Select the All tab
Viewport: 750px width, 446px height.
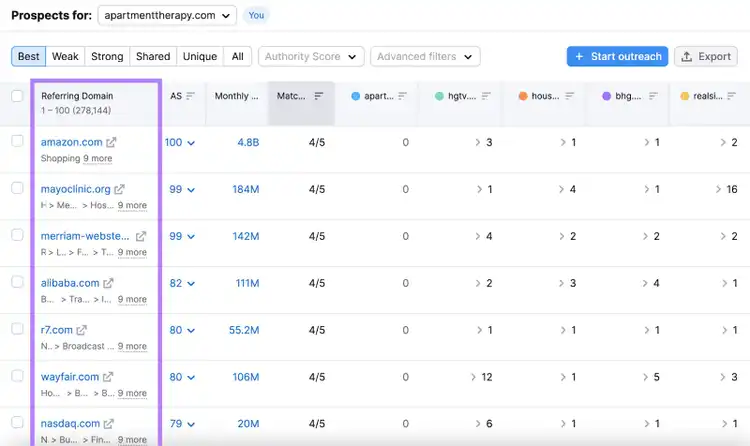238,56
